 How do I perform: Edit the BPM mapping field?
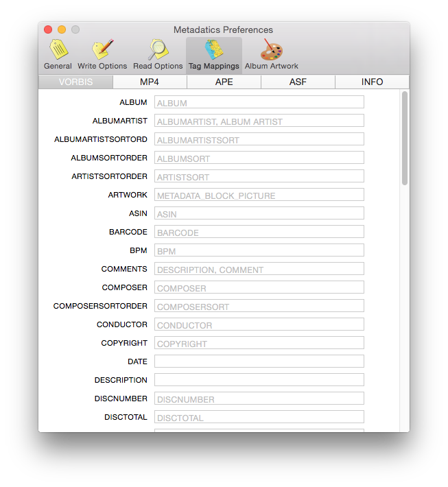259,250
